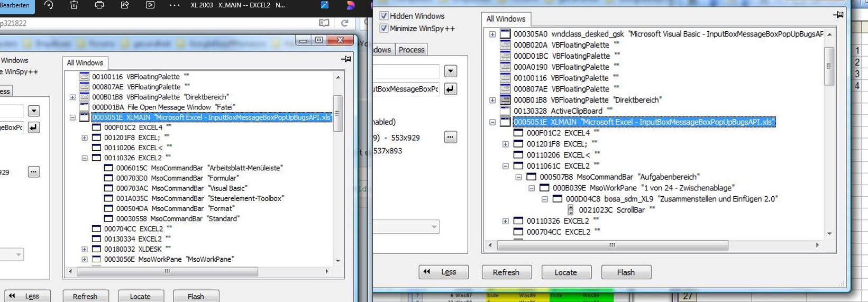Click window icon of wndclass_desked_gsk row

click(x=505, y=34)
